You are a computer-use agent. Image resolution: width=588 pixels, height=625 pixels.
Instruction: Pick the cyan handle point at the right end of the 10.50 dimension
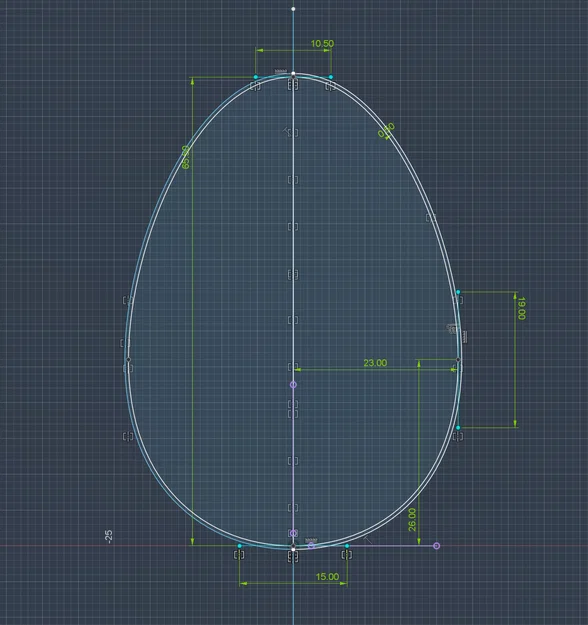coord(331,77)
